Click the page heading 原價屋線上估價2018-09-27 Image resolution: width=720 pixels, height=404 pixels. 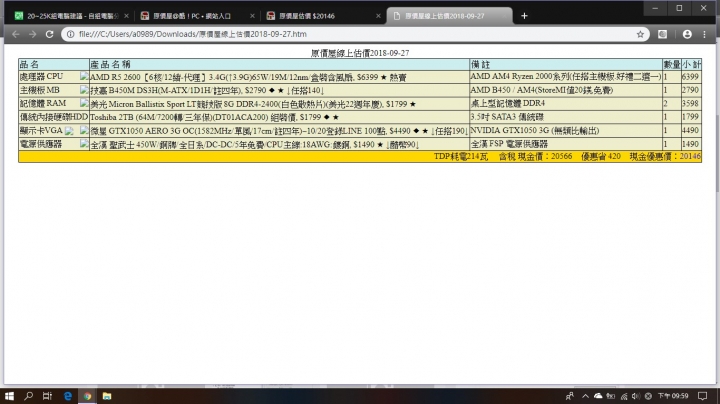tap(360, 53)
